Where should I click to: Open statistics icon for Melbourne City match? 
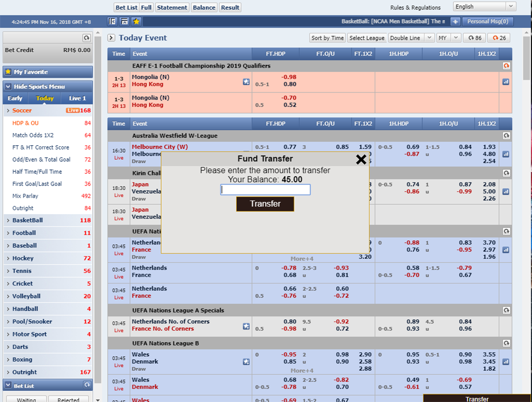point(506,154)
